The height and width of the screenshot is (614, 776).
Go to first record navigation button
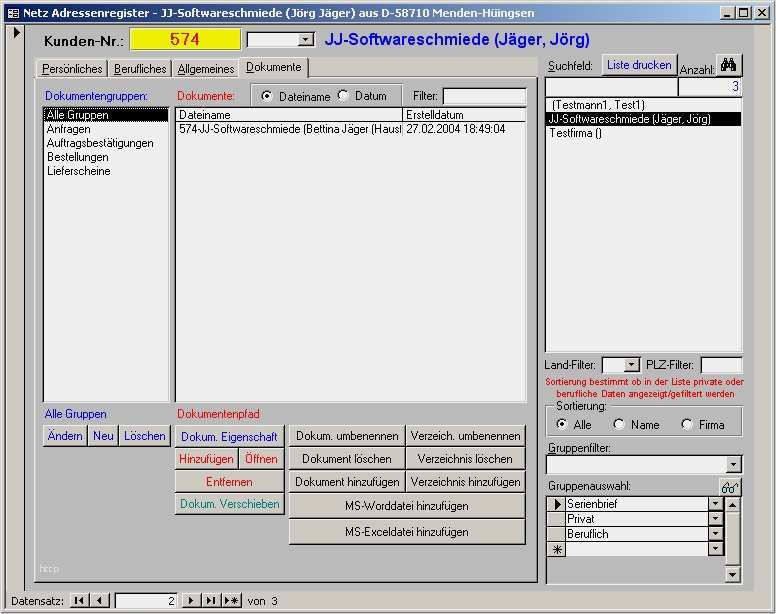78,601
